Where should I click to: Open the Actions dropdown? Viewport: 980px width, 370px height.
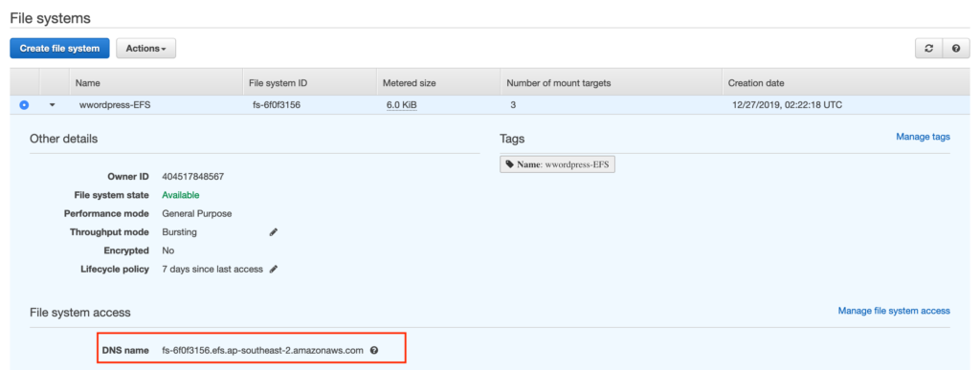145,48
